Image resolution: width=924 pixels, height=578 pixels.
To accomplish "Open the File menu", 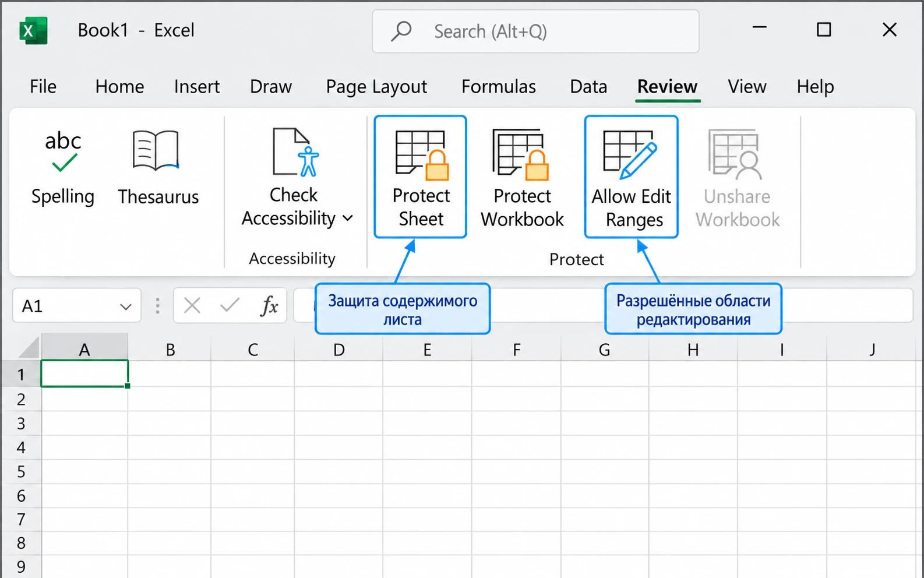I will point(43,87).
